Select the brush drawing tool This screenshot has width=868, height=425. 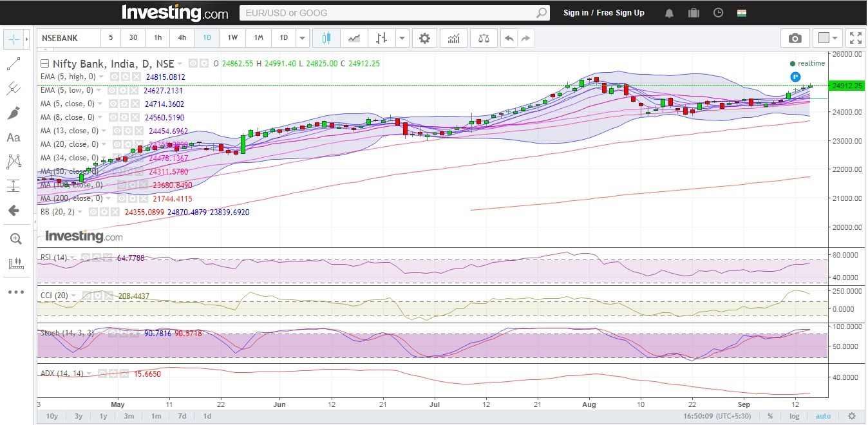[14, 113]
